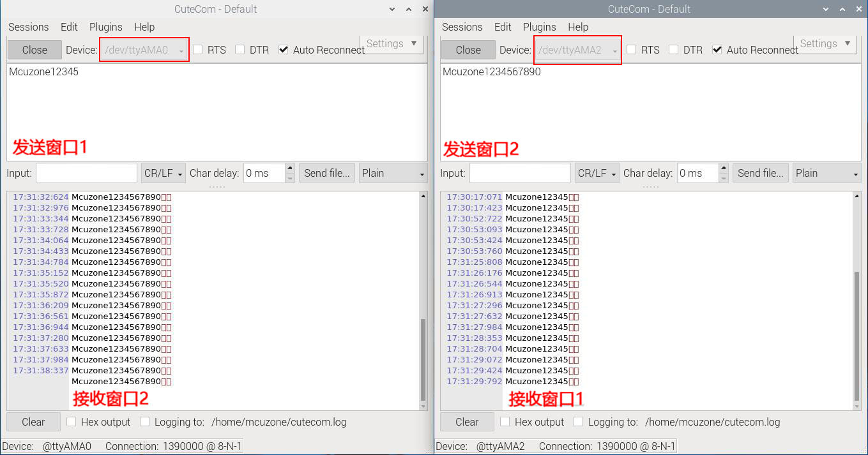Viewport: 868px width, 455px height.
Task: Decrease Char delay in left window
Action: coord(290,178)
